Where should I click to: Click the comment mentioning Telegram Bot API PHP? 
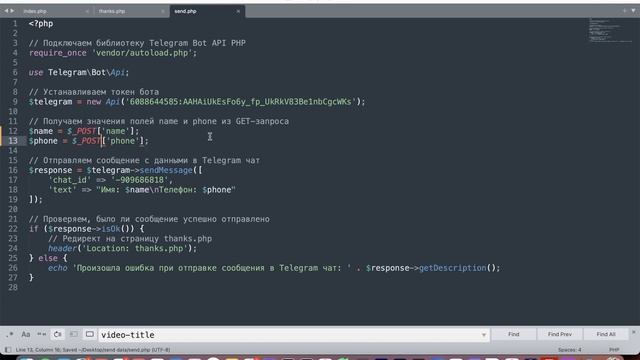pos(137,43)
